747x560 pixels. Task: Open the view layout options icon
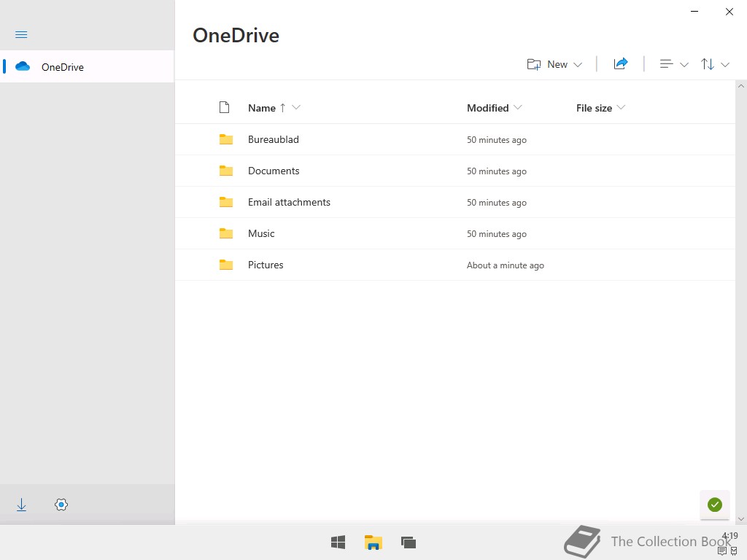coord(666,64)
